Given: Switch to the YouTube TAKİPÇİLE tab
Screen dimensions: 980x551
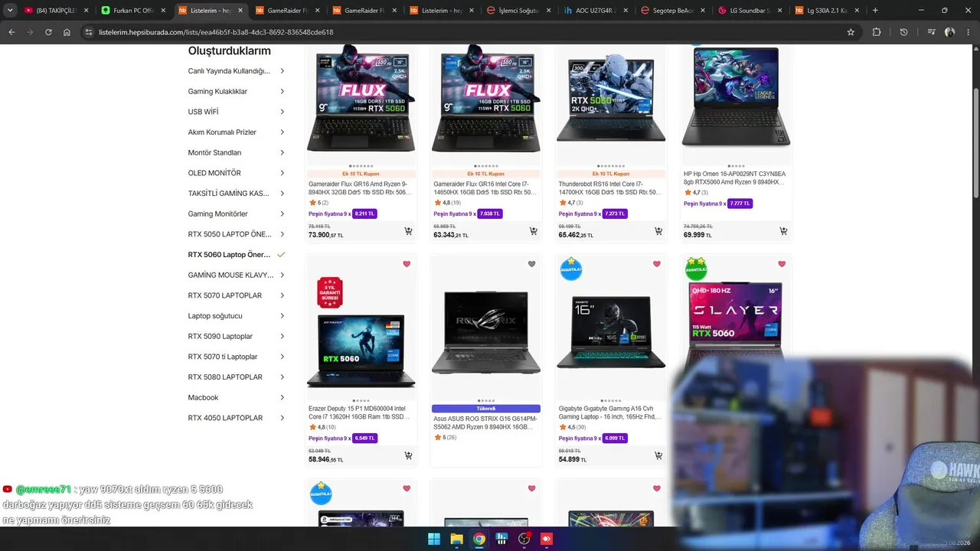Looking at the screenshot, I should click(55, 11).
